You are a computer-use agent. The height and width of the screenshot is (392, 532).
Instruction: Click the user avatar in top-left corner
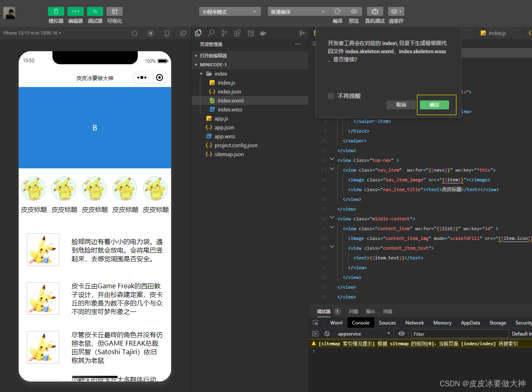[x=9, y=13]
